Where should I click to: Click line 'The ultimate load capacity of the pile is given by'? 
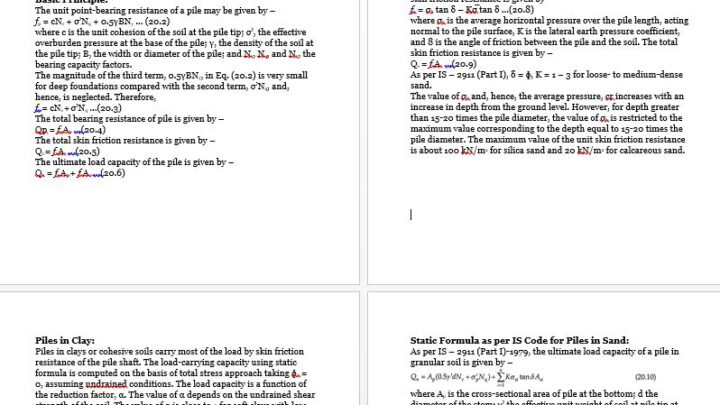[x=135, y=162]
